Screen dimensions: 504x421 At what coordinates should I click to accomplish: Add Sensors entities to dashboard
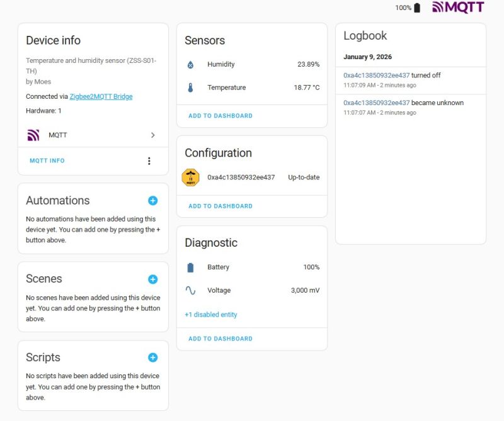point(220,116)
